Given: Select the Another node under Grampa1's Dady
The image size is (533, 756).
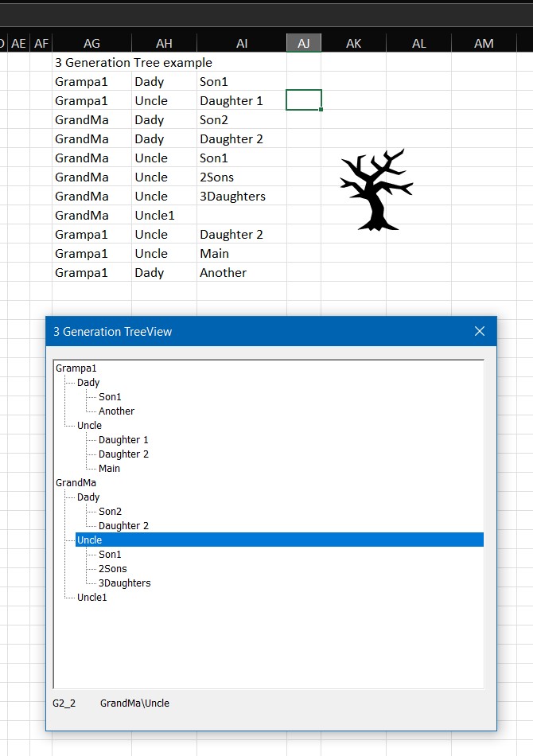Looking at the screenshot, I should (116, 411).
